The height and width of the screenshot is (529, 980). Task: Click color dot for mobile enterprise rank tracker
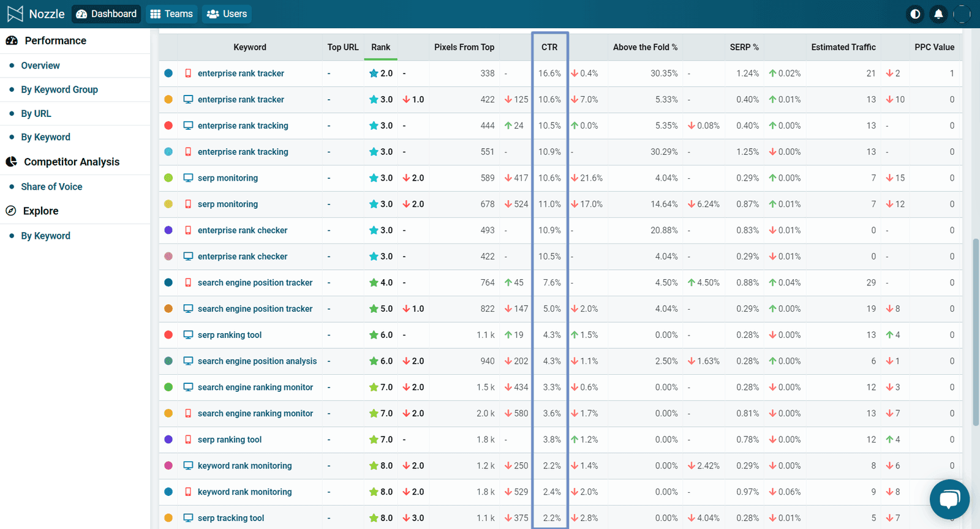coord(168,73)
